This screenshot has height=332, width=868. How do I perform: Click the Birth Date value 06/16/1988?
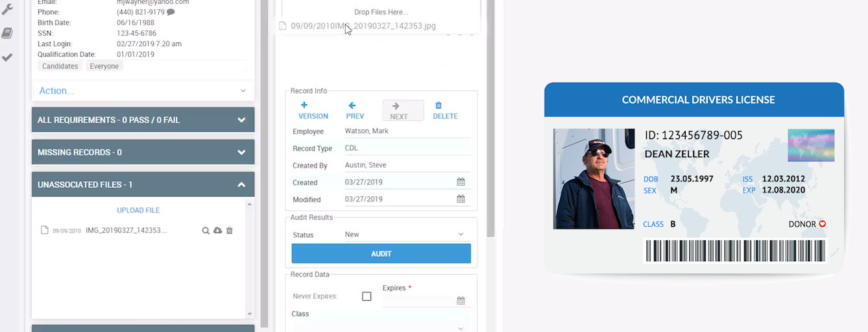(136, 23)
